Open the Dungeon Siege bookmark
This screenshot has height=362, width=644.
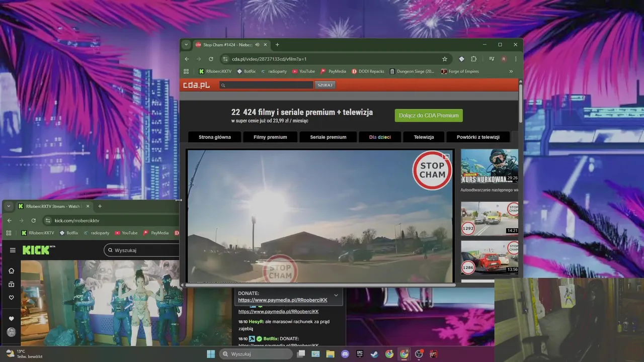click(412, 71)
